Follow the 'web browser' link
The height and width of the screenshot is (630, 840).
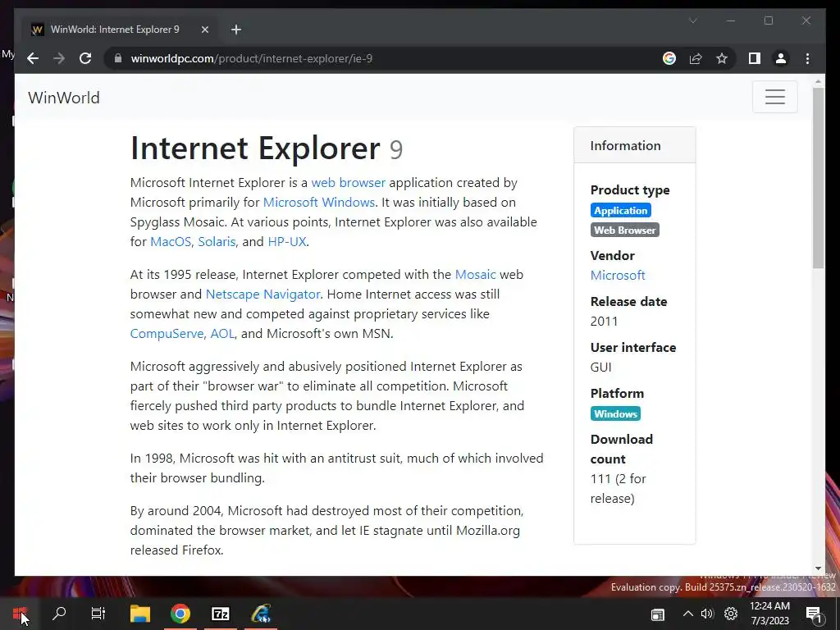pos(348,183)
